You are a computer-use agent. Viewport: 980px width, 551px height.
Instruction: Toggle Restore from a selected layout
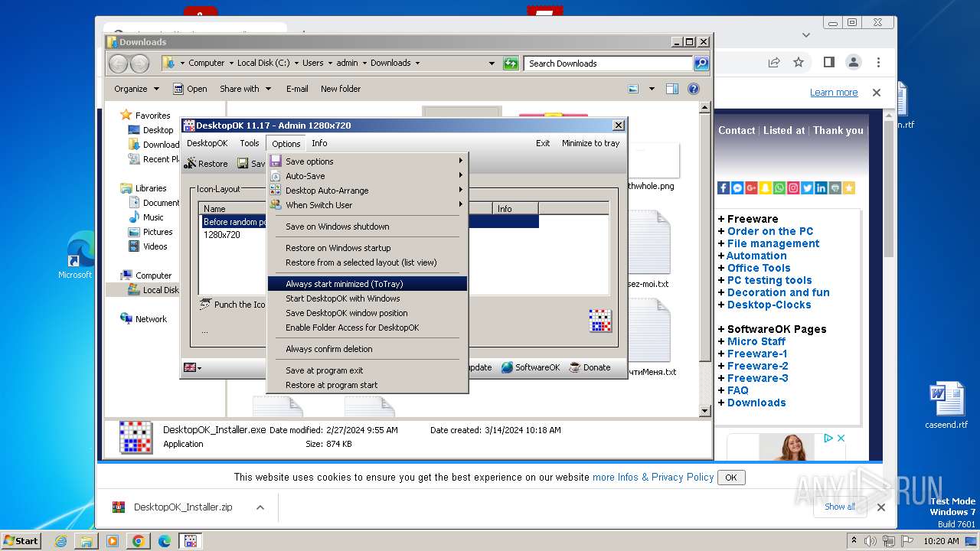[x=367, y=262]
